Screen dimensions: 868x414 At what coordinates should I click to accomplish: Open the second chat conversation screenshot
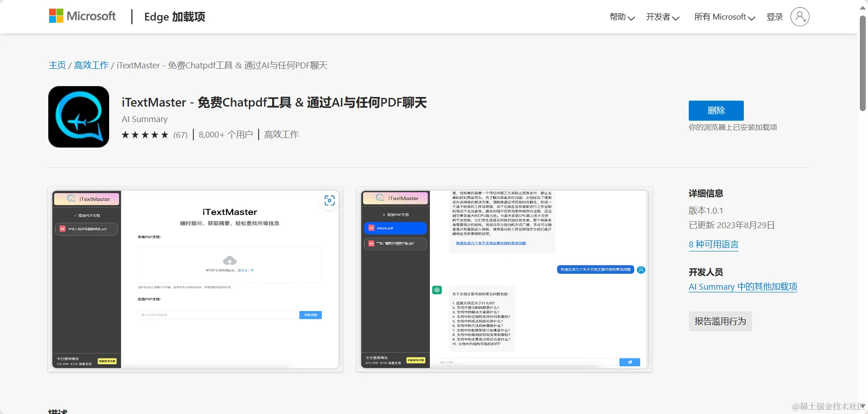504,280
